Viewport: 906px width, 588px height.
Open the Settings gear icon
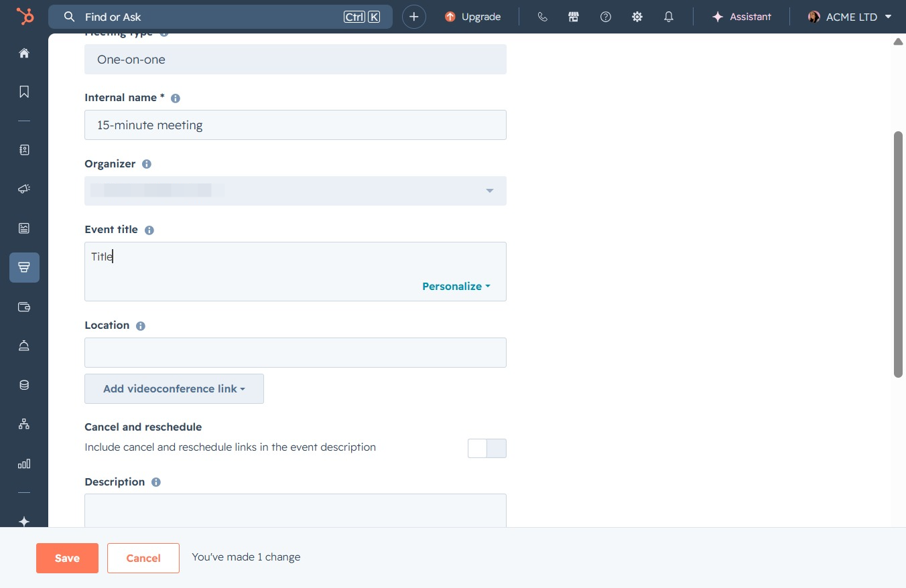(x=637, y=17)
